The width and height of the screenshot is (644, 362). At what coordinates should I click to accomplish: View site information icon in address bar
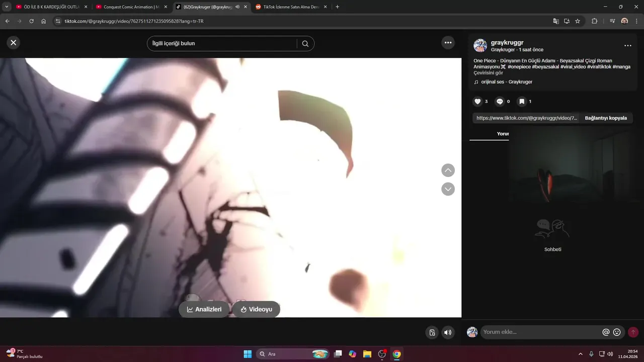click(57, 21)
